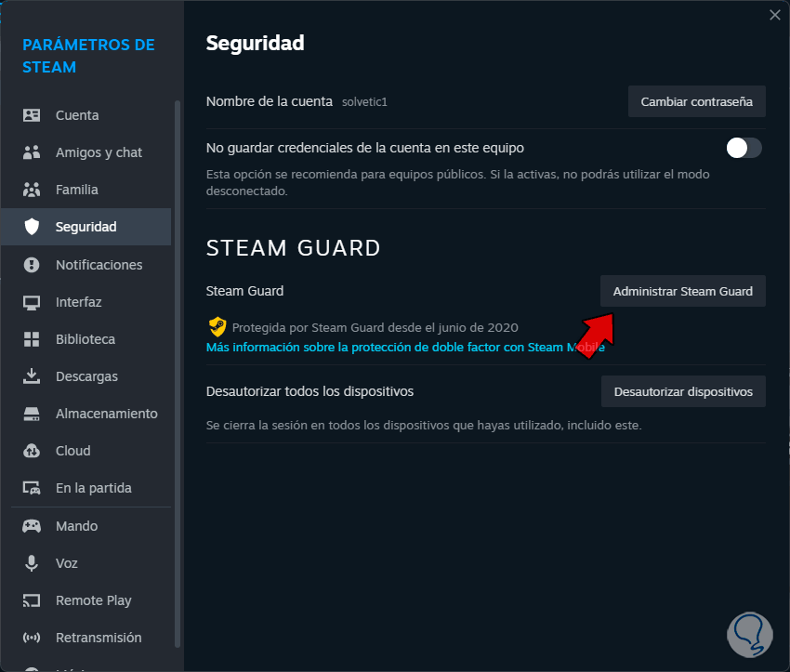Screen dimensions: 790x672
Task: Open the Steam Mobile double-factor info link
Action: point(405,347)
